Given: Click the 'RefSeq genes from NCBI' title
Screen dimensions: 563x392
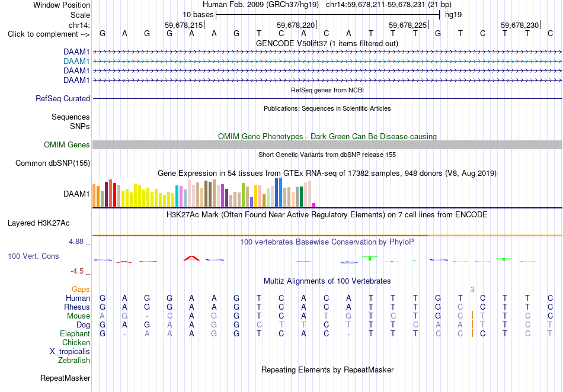Looking at the screenshot, I should pyautogui.click(x=327, y=90).
